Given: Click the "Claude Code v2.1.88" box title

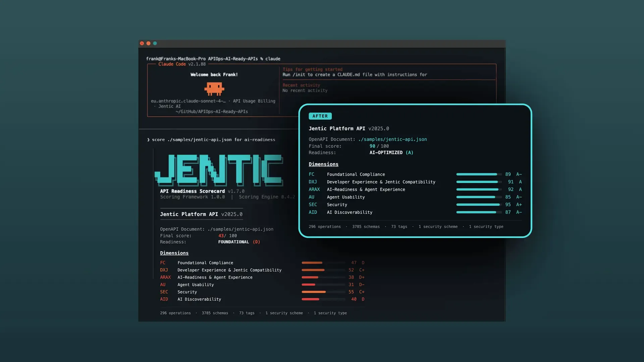Looking at the screenshot, I should click(182, 64).
